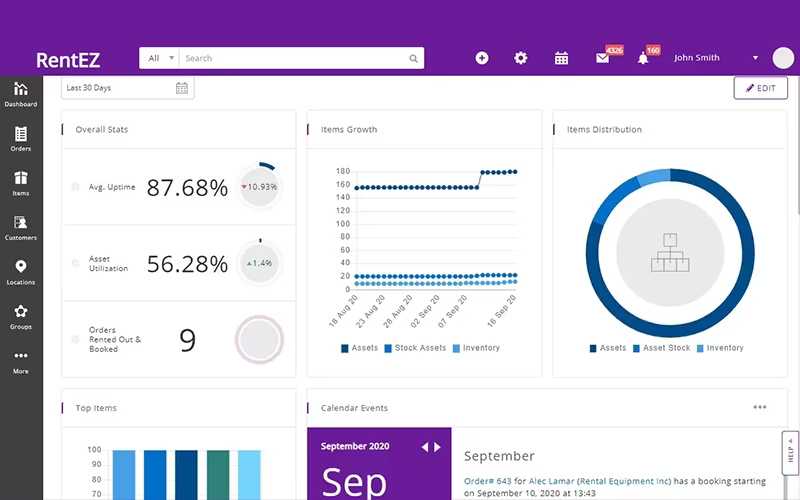The width and height of the screenshot is (800, 500).
Task: Open notifications bell with 160 badge
Action: tap(643, 58)
